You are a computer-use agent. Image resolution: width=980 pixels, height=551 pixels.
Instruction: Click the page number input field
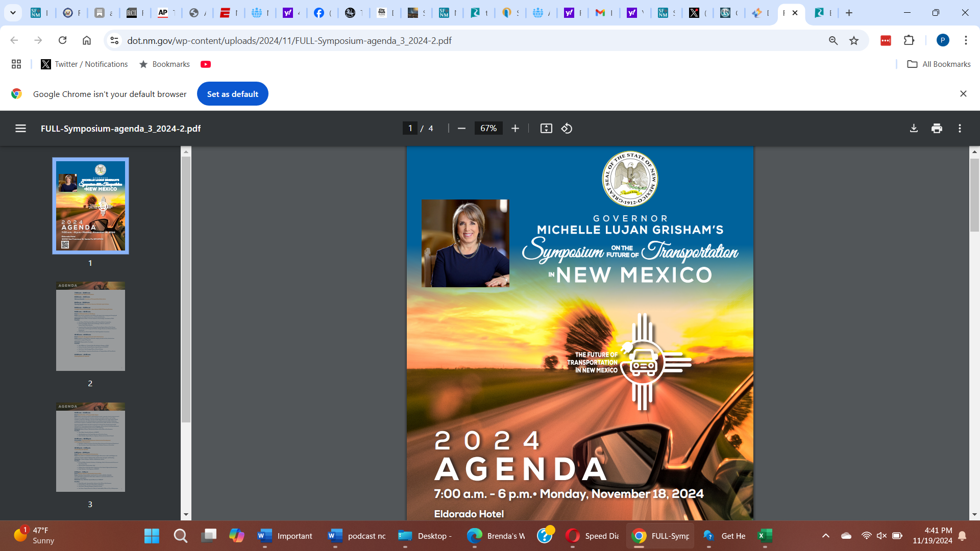410,129
